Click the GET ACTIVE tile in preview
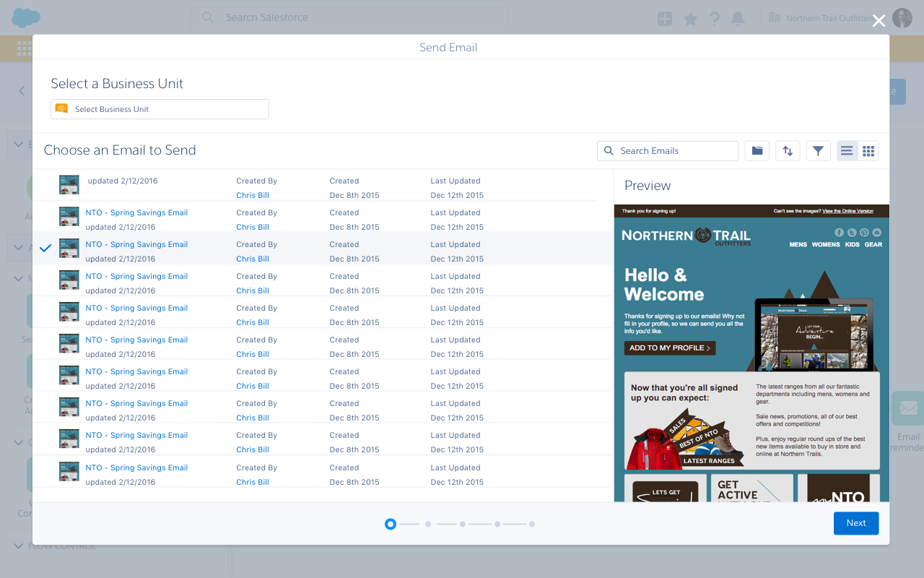The height and width of the screenshot is (578, 924). [752, 488]
